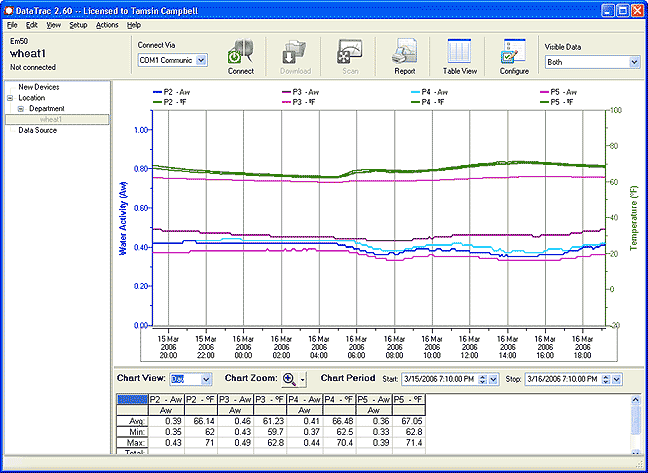Switch to Table View
648x473 pixels.
459,52
